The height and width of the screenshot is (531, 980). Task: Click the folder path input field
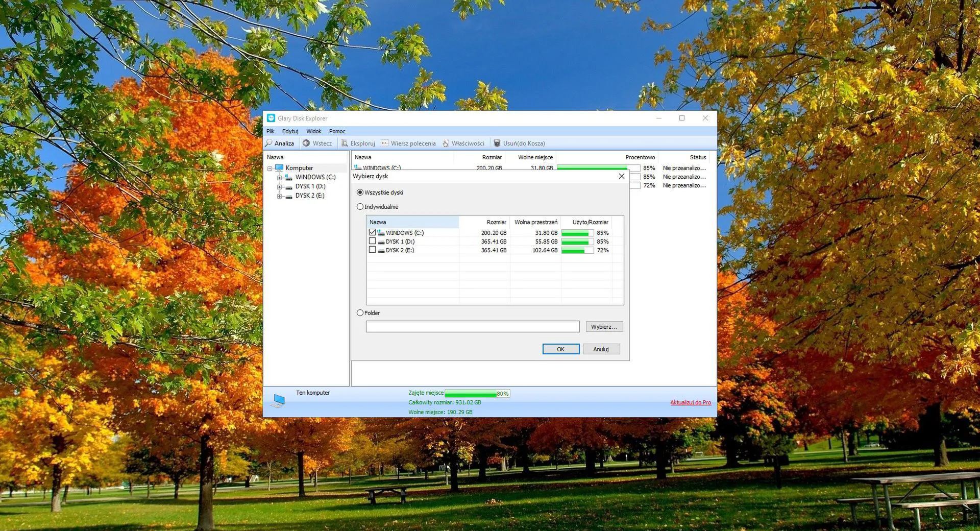pos(473,327)
